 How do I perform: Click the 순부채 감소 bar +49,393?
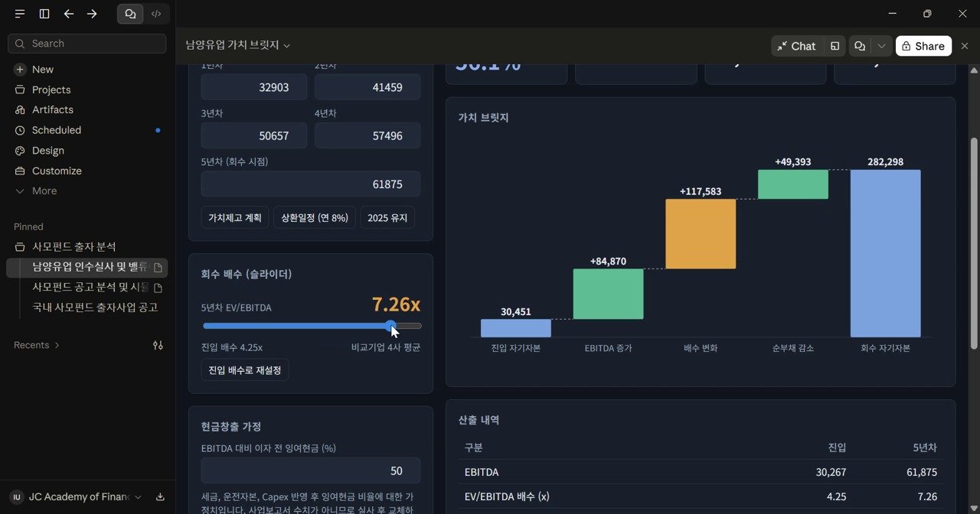(x=793, y=184)
